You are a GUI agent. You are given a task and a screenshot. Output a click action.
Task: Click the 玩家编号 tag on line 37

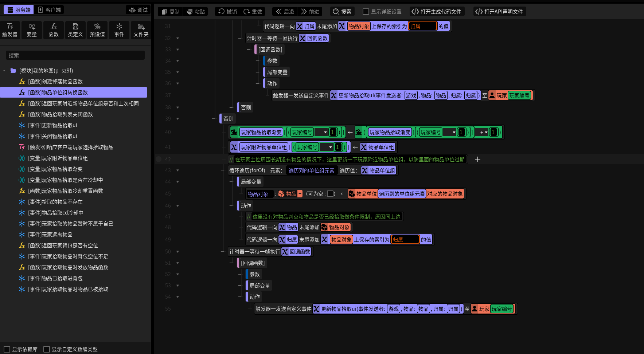(x=519, y=95)
